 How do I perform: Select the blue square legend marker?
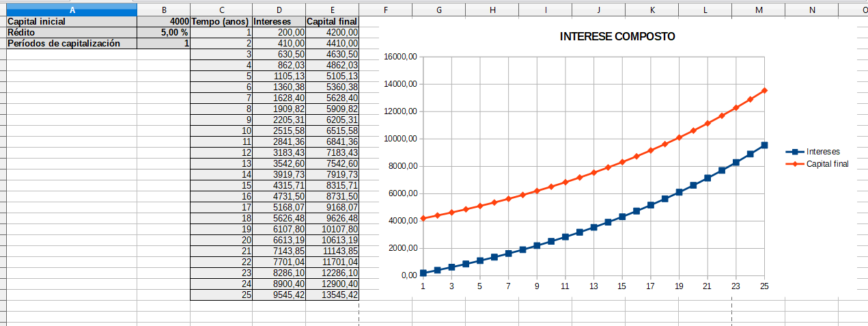[x=795, y=152]
